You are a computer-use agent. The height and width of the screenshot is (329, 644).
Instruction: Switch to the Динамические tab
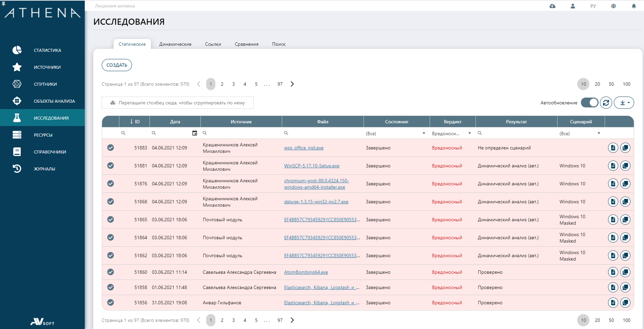tap(175, 44)
